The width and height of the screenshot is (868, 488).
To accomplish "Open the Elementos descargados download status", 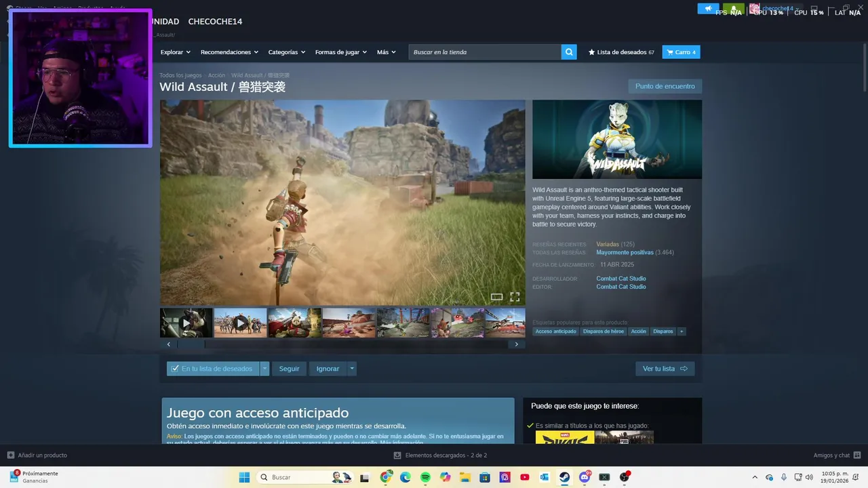I will (441, 455).
